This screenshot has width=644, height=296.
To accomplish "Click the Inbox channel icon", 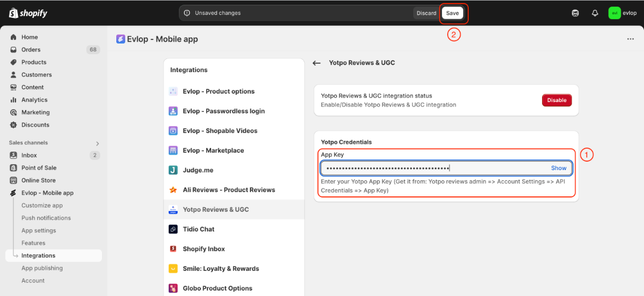I will pos(14,155).
